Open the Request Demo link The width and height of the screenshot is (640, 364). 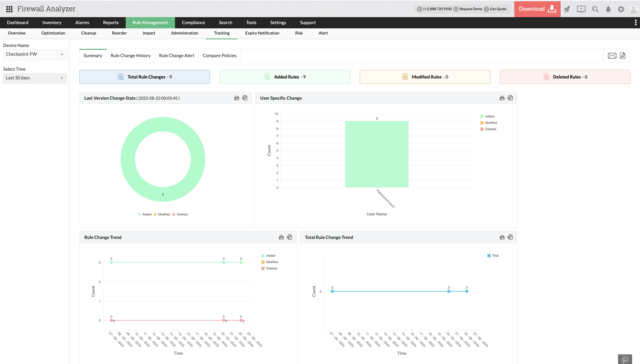pos(471,9)
